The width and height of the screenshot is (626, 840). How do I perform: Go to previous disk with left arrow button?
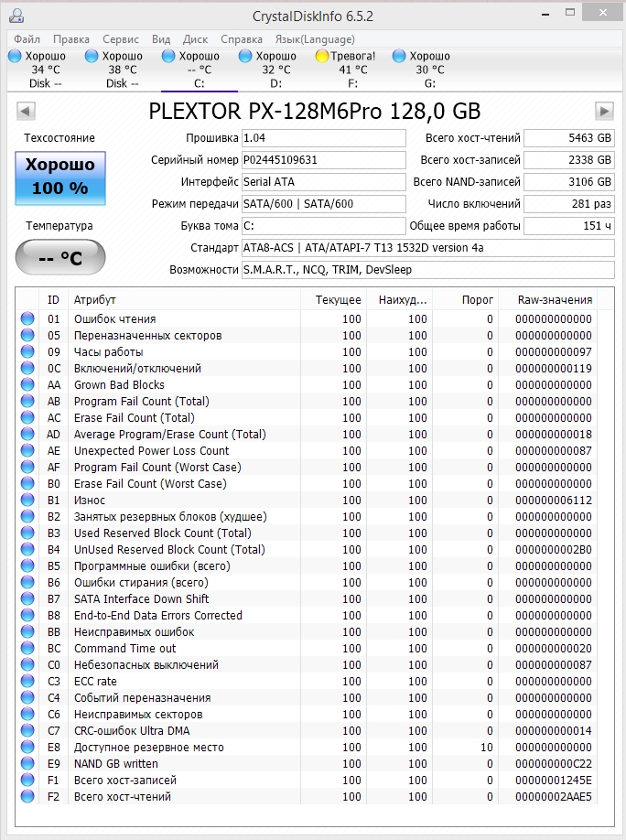[x=26, y=111]
